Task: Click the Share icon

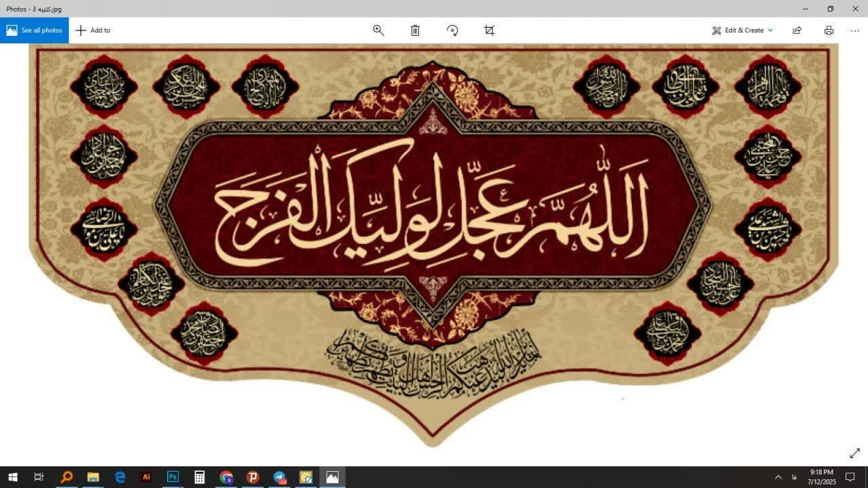Action: 797,30
